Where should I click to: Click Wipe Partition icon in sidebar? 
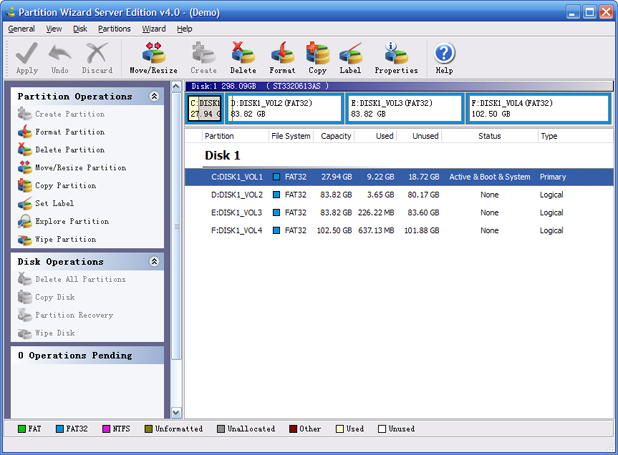[x=25, y=239]
